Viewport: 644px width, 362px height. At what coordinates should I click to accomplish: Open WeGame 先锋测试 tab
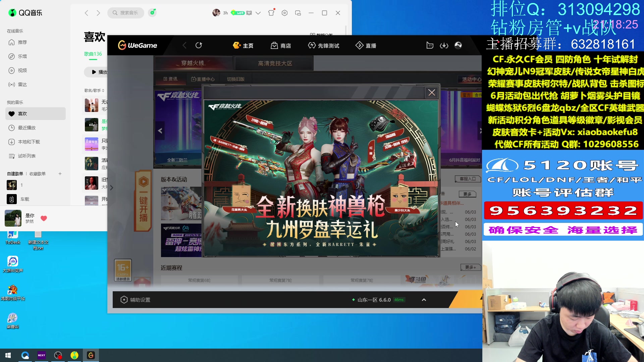click(324, 46)
